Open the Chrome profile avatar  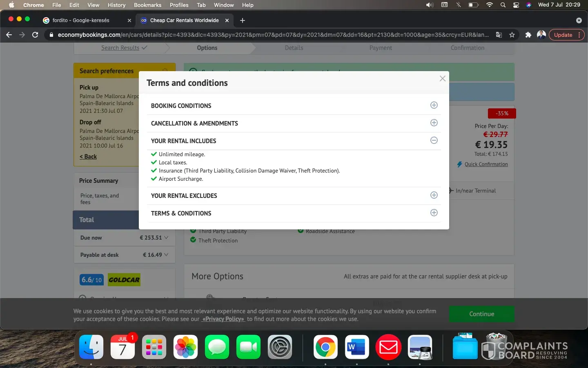point(541,35)
